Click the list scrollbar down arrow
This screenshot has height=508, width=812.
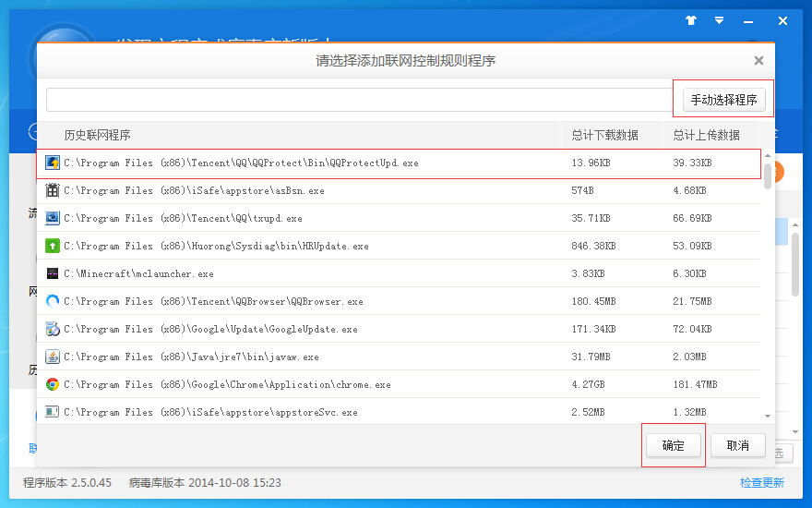(768, 417)
